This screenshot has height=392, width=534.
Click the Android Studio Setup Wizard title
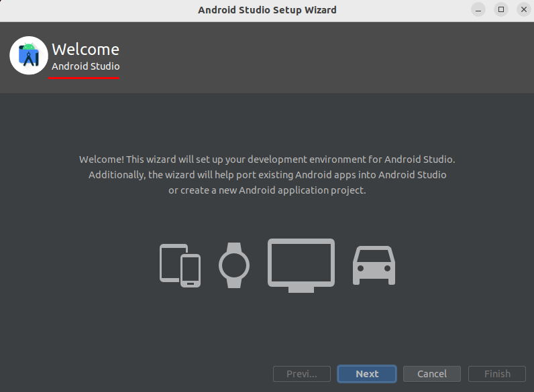click(x=267, y=10)
